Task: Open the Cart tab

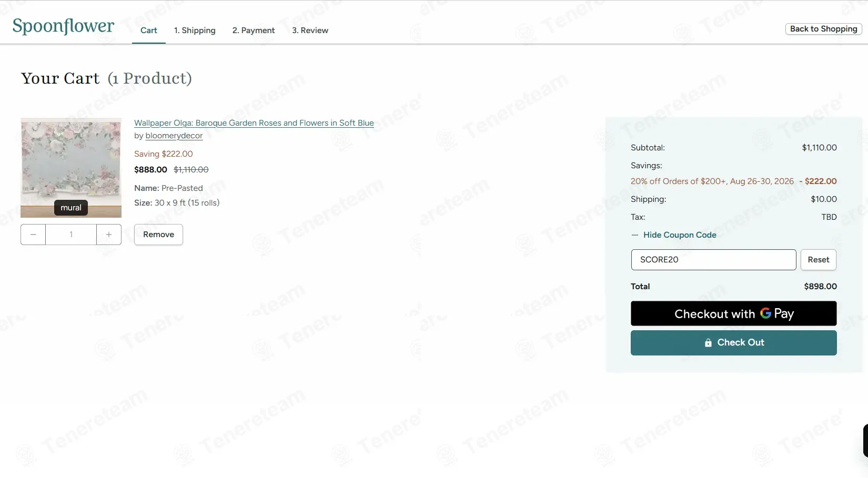Action: click(148, 30)
